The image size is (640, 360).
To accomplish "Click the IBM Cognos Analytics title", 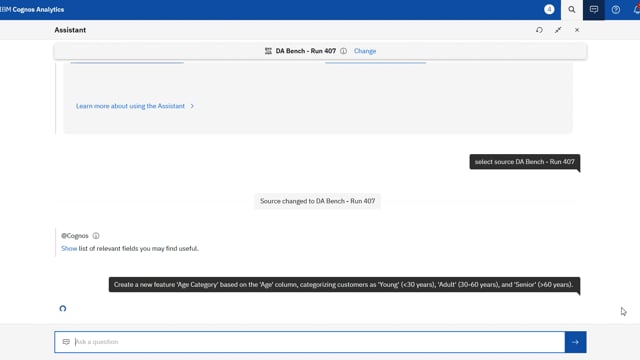I will tap(32, 9).
